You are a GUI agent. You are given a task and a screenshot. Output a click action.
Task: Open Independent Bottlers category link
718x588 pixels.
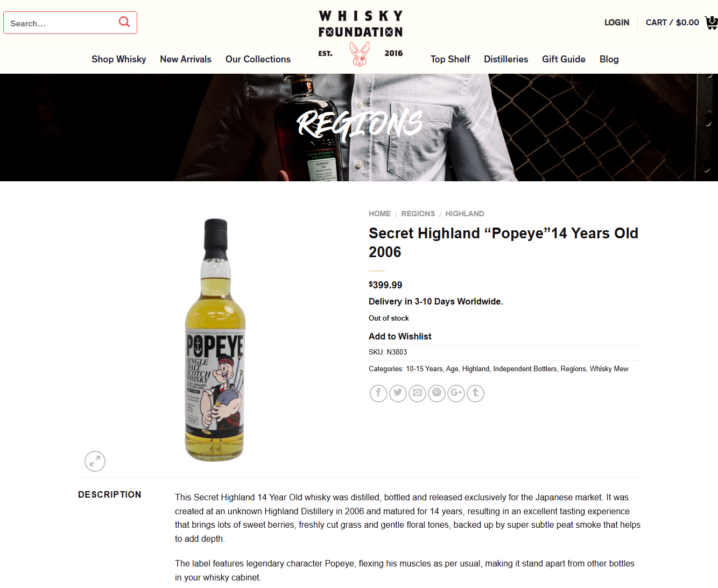click(x=525, y=369)
